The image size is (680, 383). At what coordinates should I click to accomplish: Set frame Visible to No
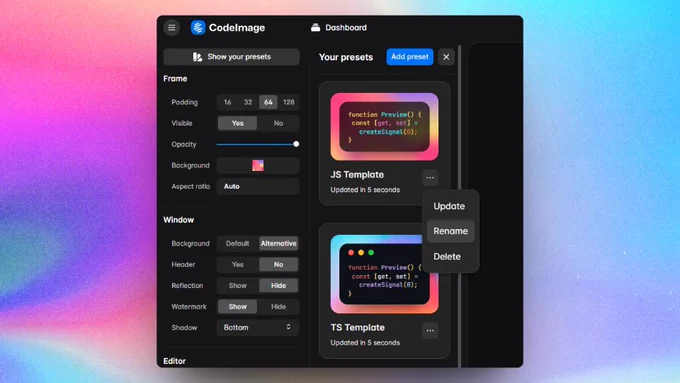pyautogui.click(x=278, y=123)
